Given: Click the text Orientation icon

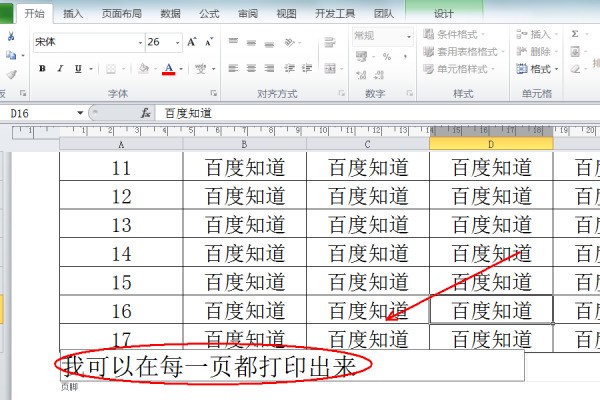Looking at the screenshot, I should [290, 42].
